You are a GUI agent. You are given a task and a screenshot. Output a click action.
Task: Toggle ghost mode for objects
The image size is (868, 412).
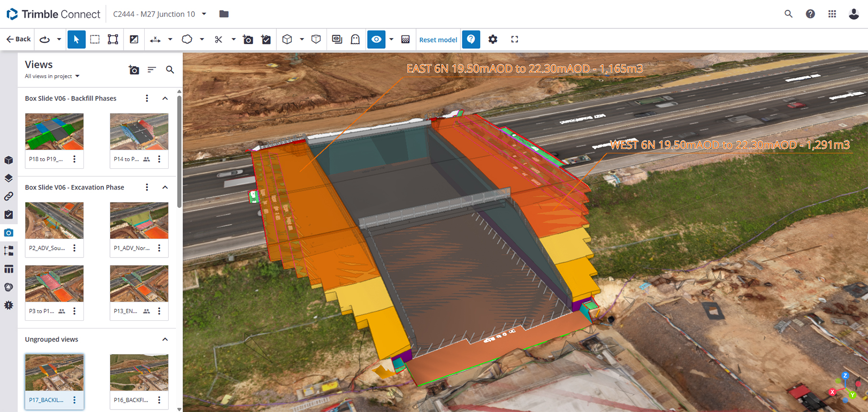(x=355, y=40)
